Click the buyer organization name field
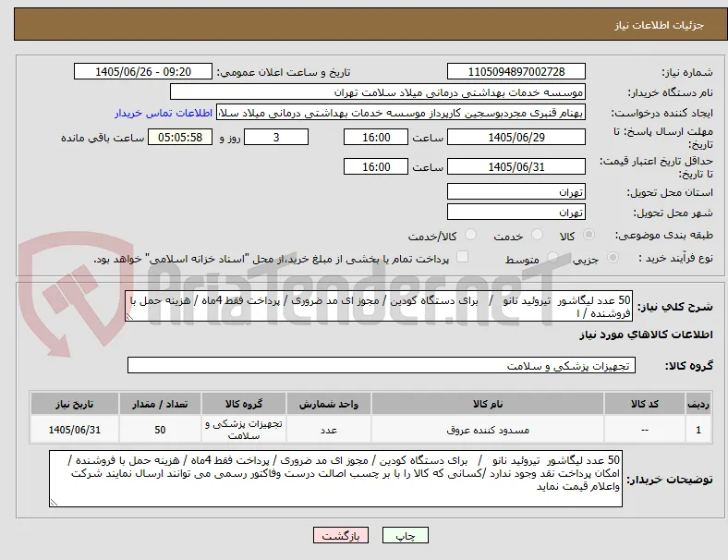This screenshot has width=728, height=560. (378, 91)
